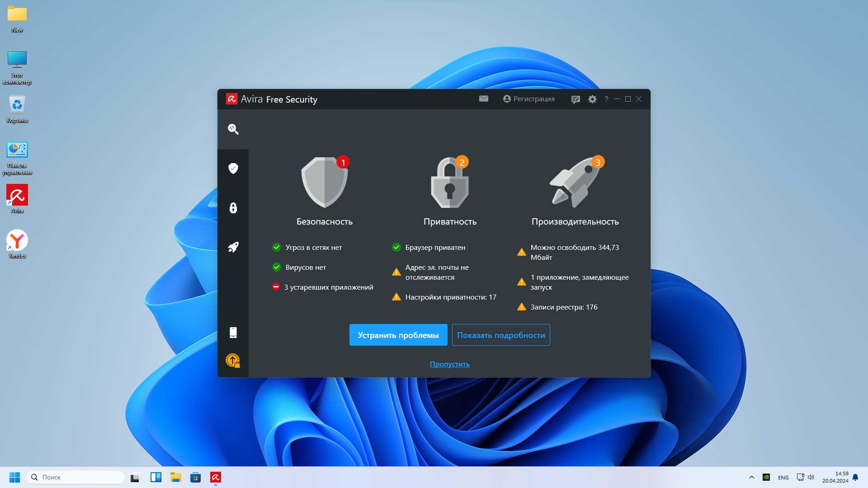The image size is (868, 488).
Task: Open the Security shield sidebar section
Action: [233, 169]
